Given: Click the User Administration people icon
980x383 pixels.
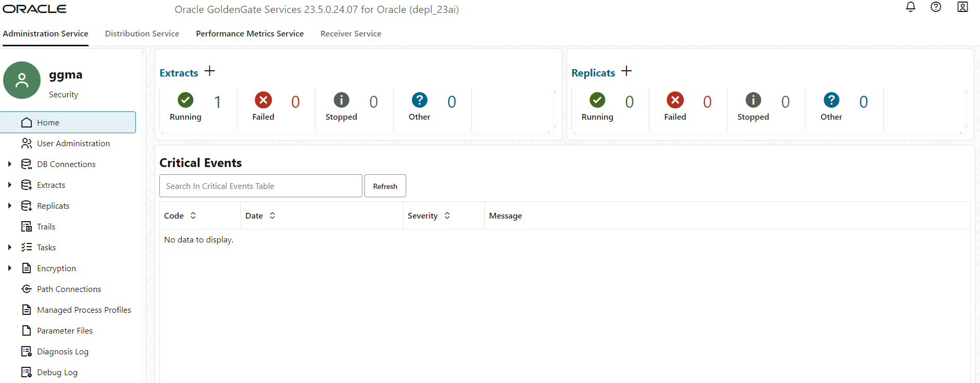Looking at the screenshot, I should click(27, 143).
